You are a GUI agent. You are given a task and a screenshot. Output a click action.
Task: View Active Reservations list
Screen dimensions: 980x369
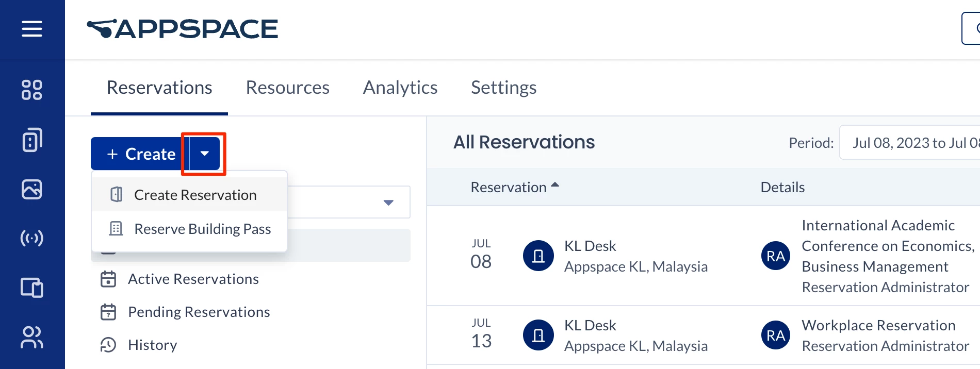tap(193, 279)
